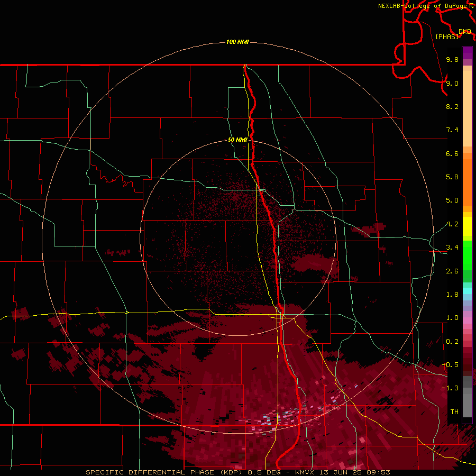Click the -0.5 scale value

[450, 364]
